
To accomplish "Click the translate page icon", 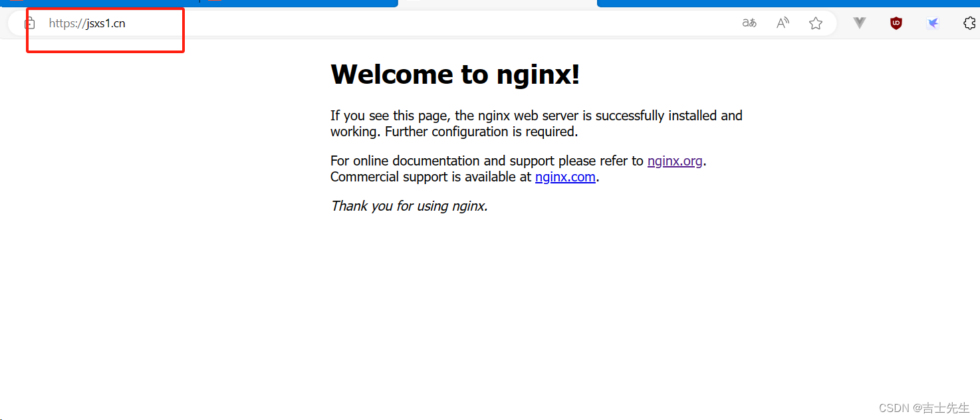I will pyautogui.click(x=749, y=23).
